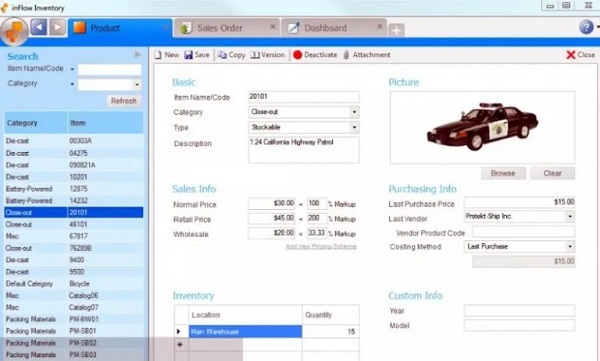Select Misc item 67817
The width and height of the screenshot is (600, 361).
74,236
